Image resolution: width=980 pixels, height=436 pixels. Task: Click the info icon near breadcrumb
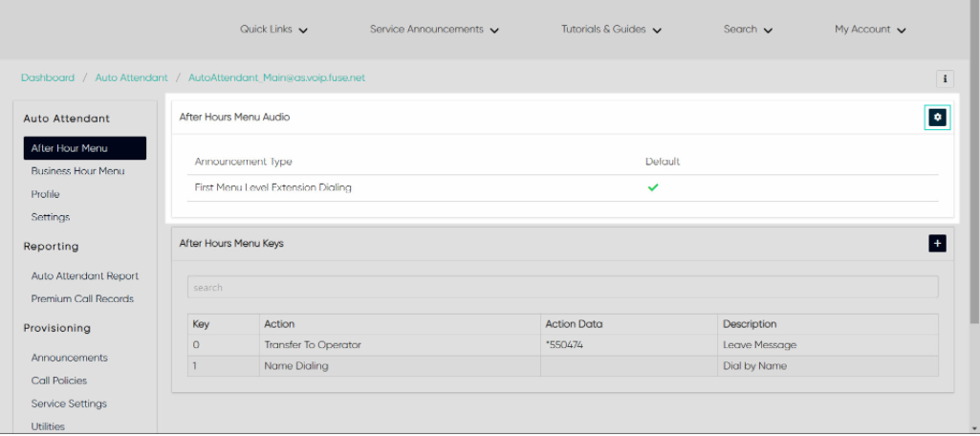pos(945,78)
